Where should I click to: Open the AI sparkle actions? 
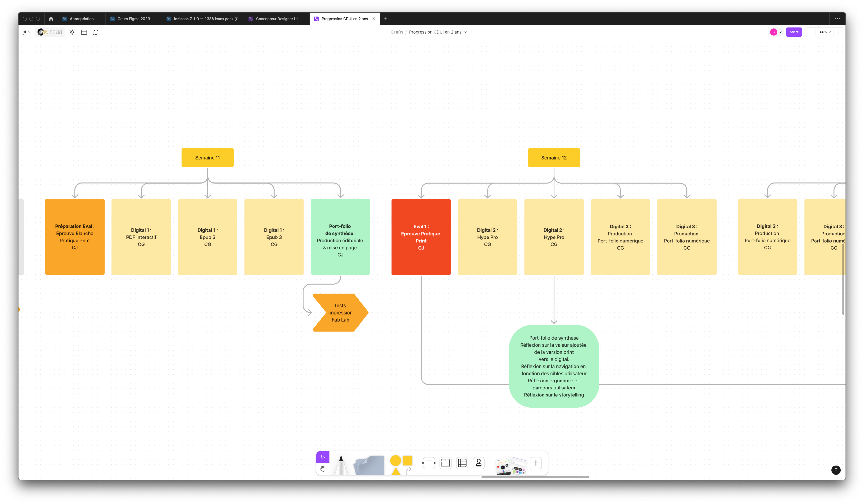coord(72,32)
